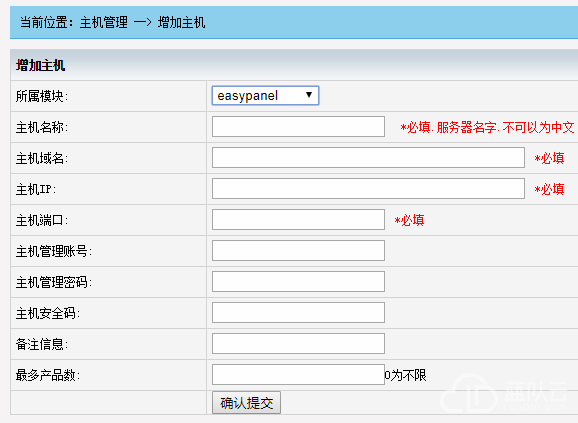Click the 主机名称 input field
Image resolution: width=578 pixels, height=423 pixels.
[x=298, y=127]
